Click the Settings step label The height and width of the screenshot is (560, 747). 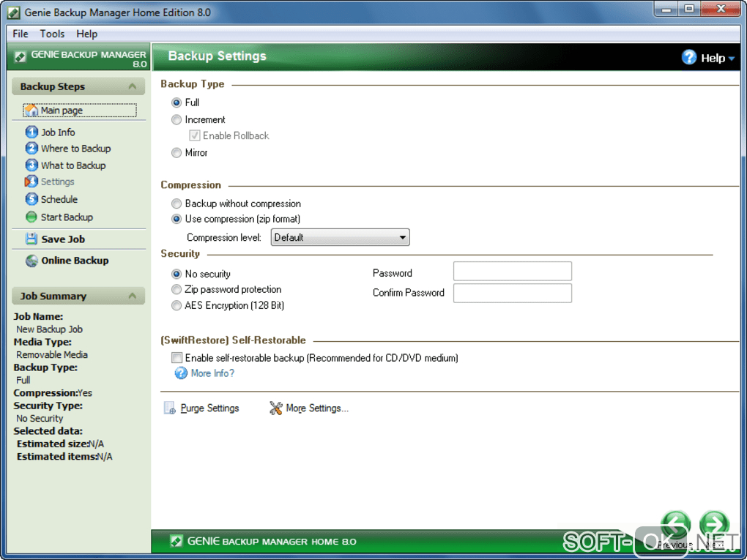(x=58, y=182)
